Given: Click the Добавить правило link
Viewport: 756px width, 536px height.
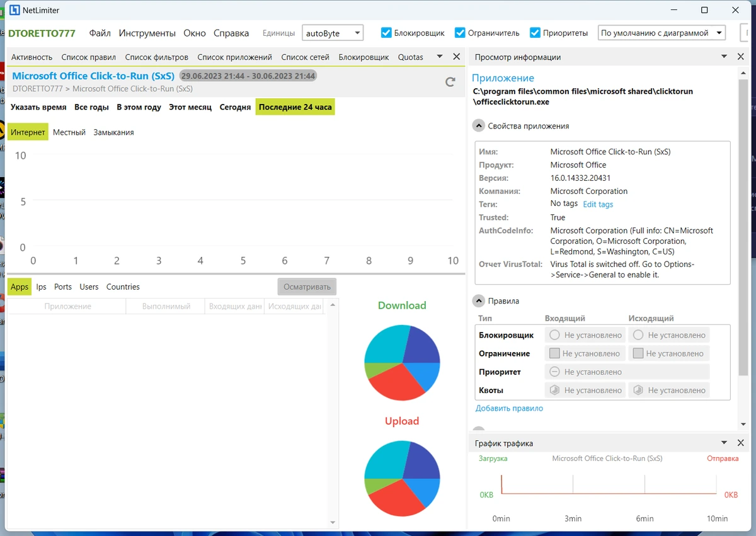Looking at the screenshot, I should tap(509, 408).
